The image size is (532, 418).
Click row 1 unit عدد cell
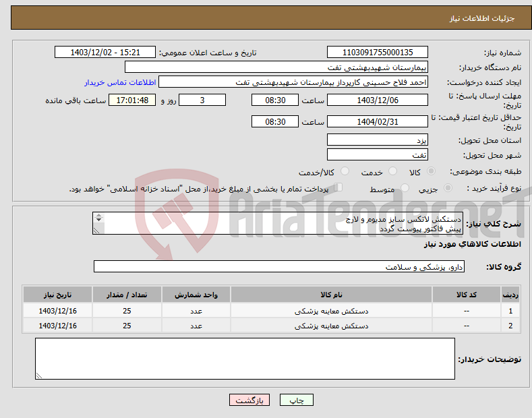(196, 311)
